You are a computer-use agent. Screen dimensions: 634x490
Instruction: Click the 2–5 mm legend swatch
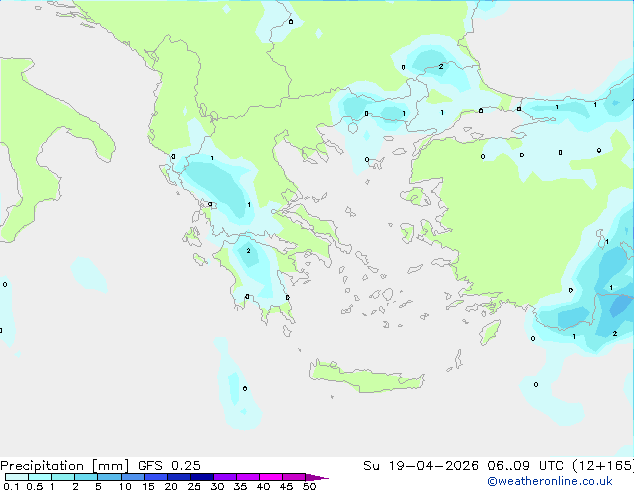pyautogui.click(x=86, y=477)
